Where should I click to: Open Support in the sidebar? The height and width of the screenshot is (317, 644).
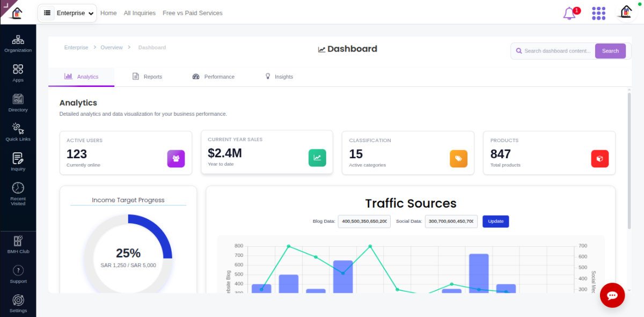[18, 274]
